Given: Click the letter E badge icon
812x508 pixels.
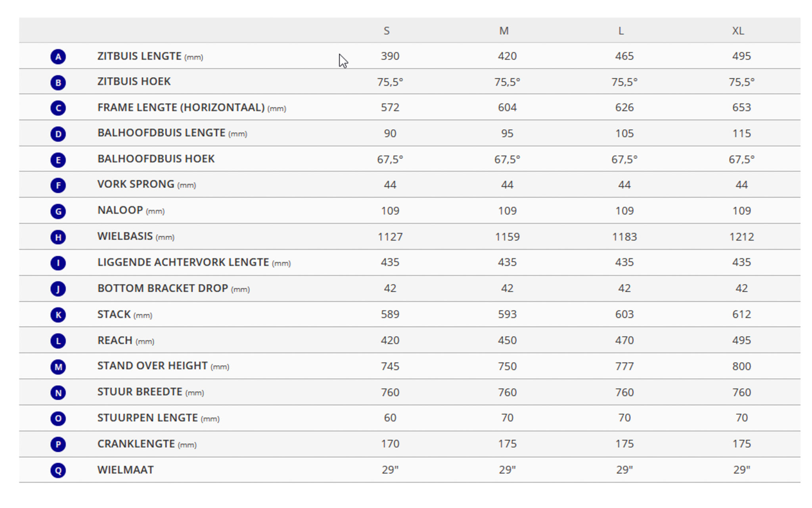Looking at the screenshot, I should (58, 160).
